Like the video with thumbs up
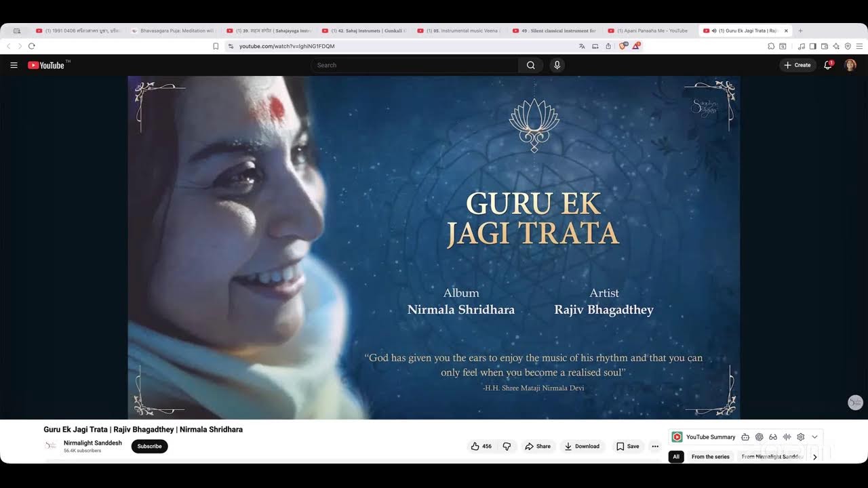Viewport: 868px width, 488px height. point(481,446)
